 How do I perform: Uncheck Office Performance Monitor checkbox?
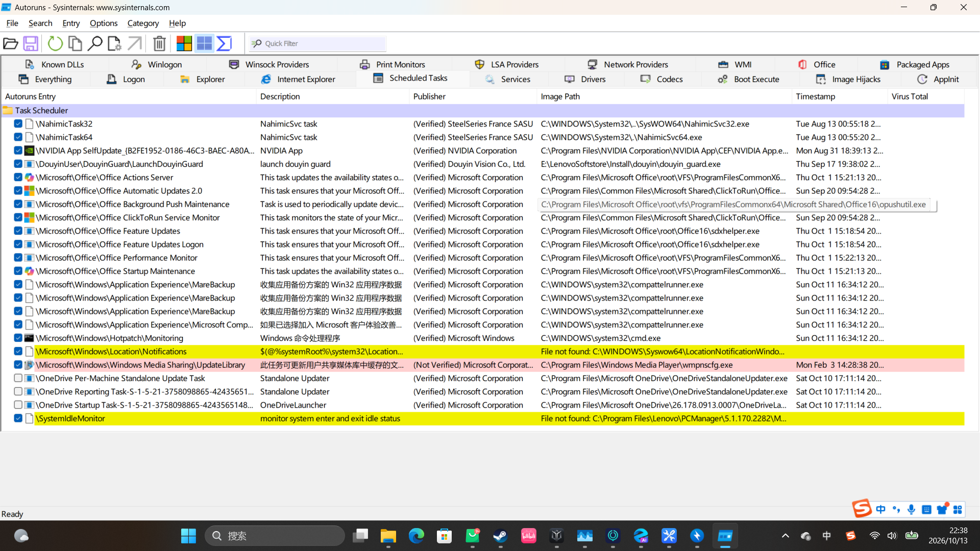tap(18, 258)
